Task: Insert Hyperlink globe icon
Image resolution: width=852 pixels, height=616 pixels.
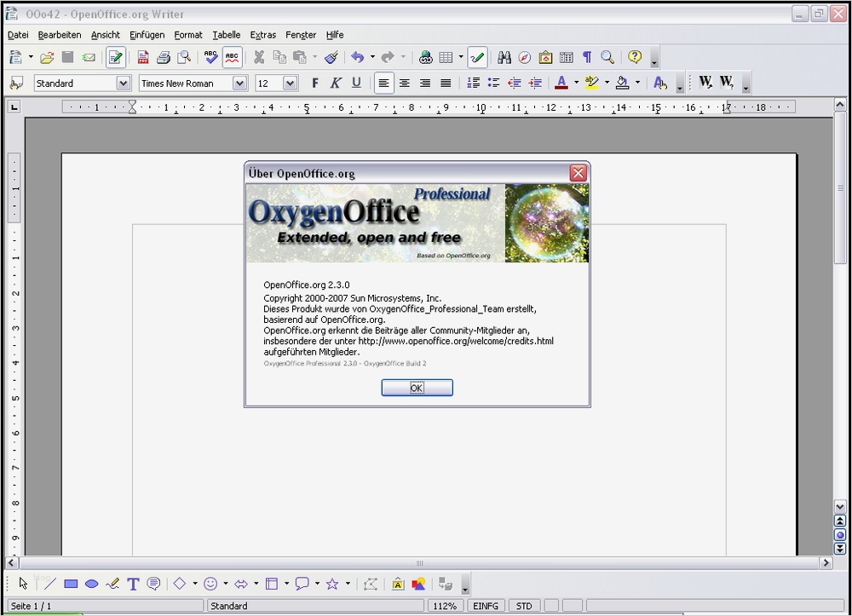Action: tap(425, 57)
